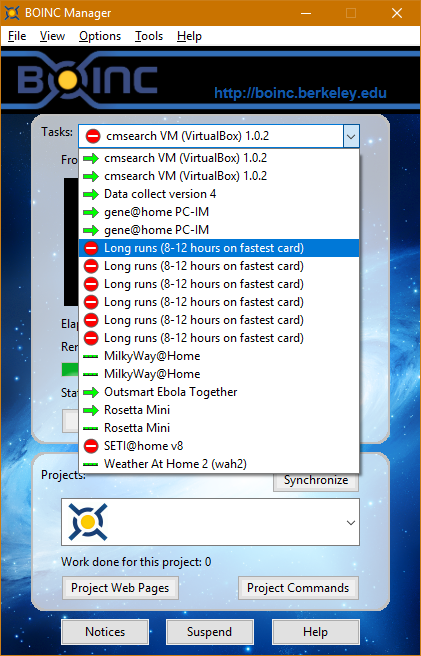421x656 pixels.
Task: Click dashed waiting icon beside Weather At Home 2
Action: point(91,465)
